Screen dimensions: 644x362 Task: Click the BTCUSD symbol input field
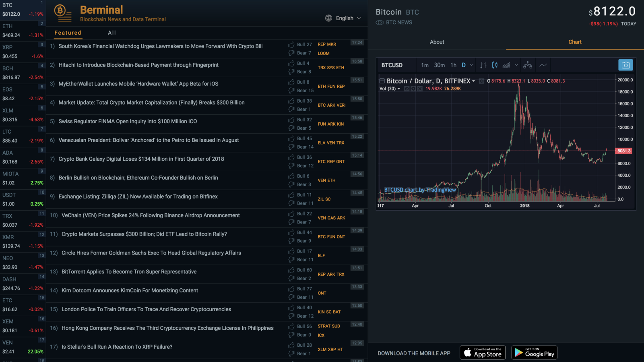(392, 65)
